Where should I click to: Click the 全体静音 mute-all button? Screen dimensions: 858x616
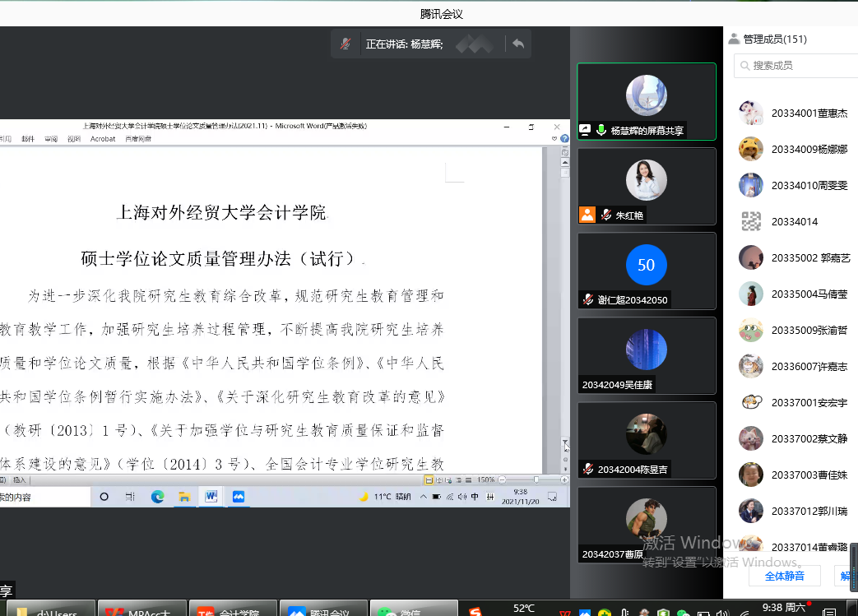[784, 576]
